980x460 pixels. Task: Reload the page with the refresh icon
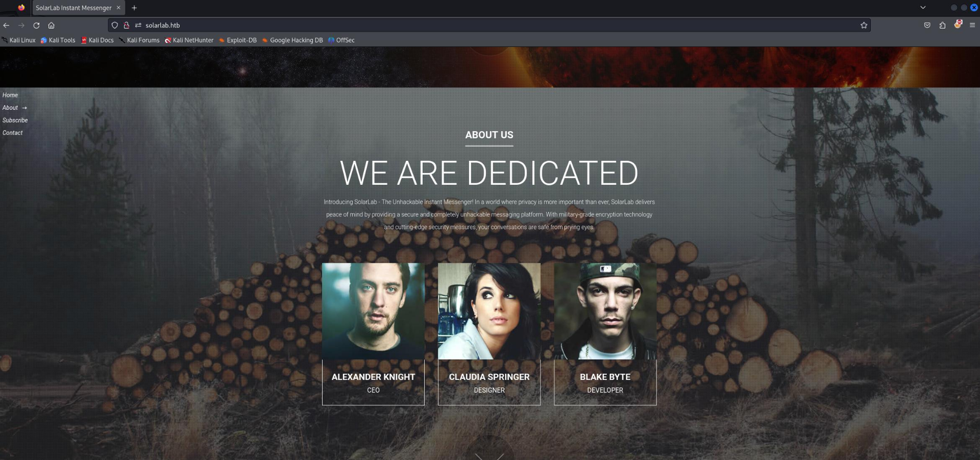click(36, 25)
